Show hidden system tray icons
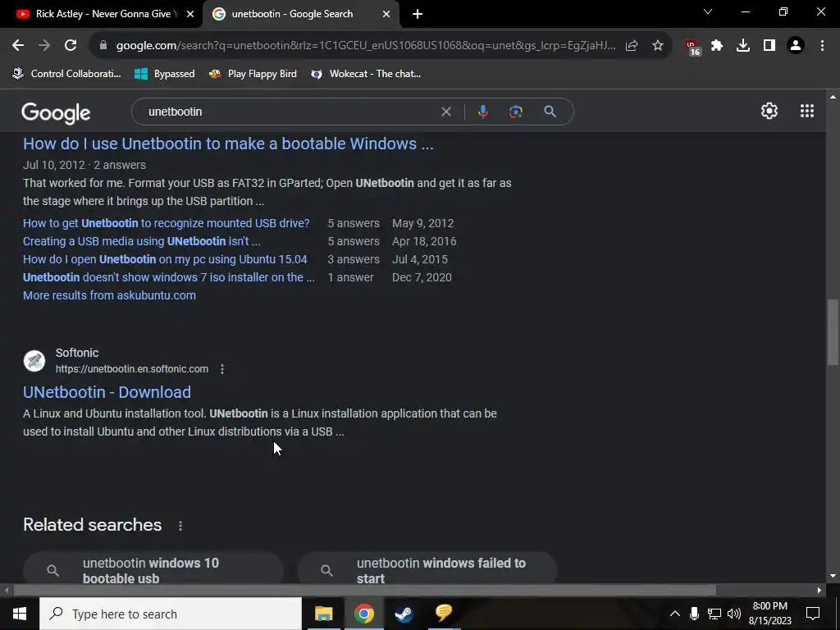 [675, 614]
